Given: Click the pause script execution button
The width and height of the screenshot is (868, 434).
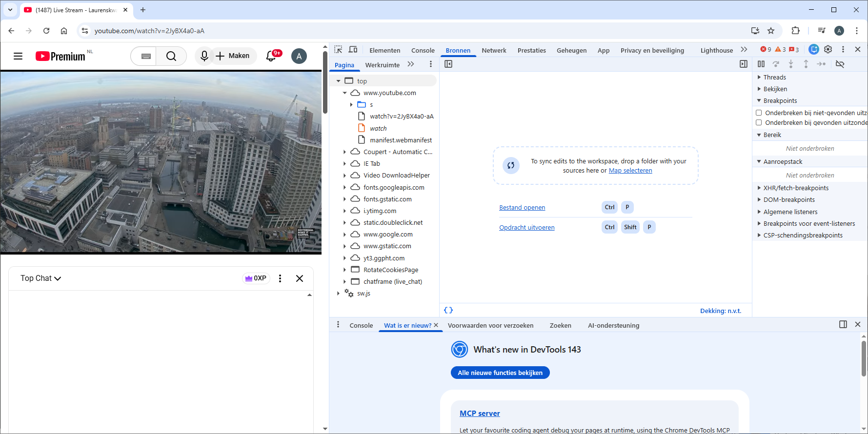Looking at the screenshot, I should (x=761, y=64).
